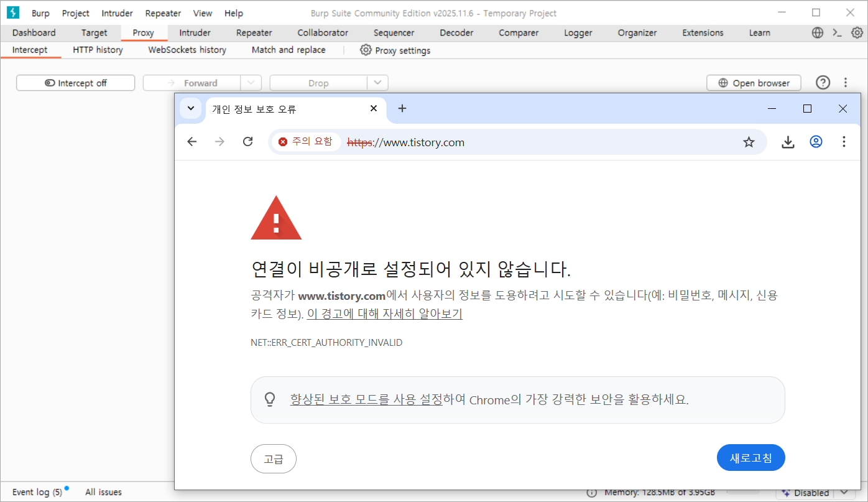Open Proxy settings label

click(x=403, y=50)
